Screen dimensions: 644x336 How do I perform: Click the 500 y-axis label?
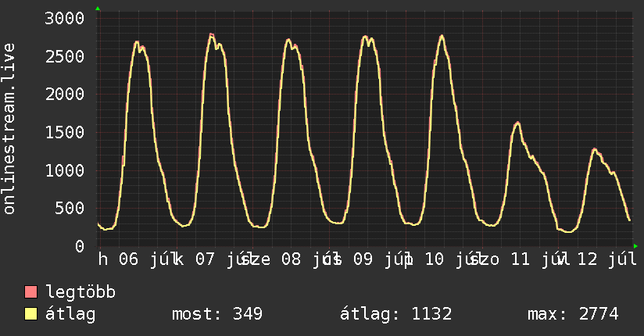(70, 209)
